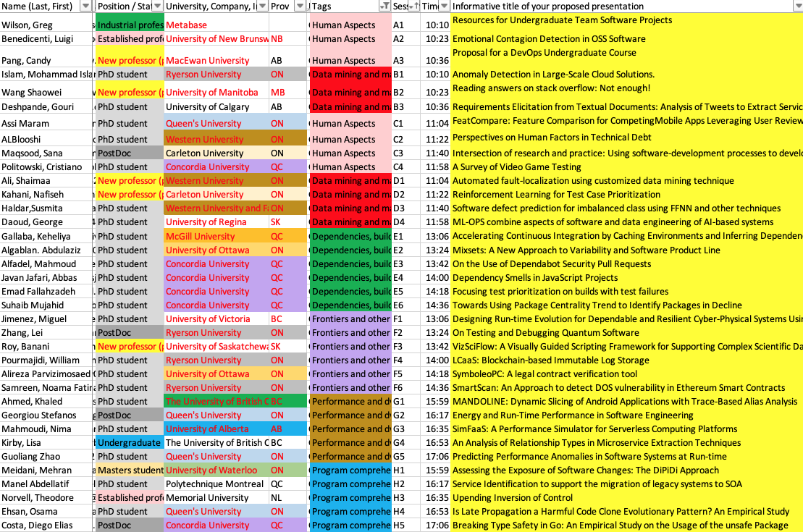This screenshot has height=532, width=803.
Task: Select the green 'Industrial profes' position cell
Action: tap(130, 23)
